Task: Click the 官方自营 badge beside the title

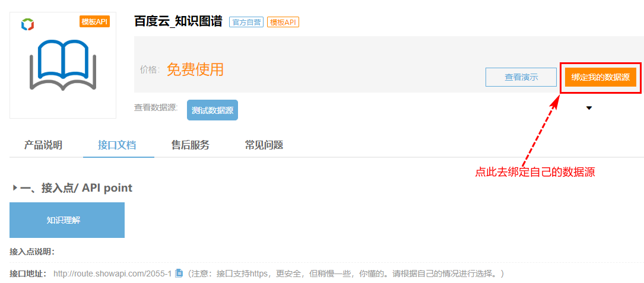Action: (246, 23)
